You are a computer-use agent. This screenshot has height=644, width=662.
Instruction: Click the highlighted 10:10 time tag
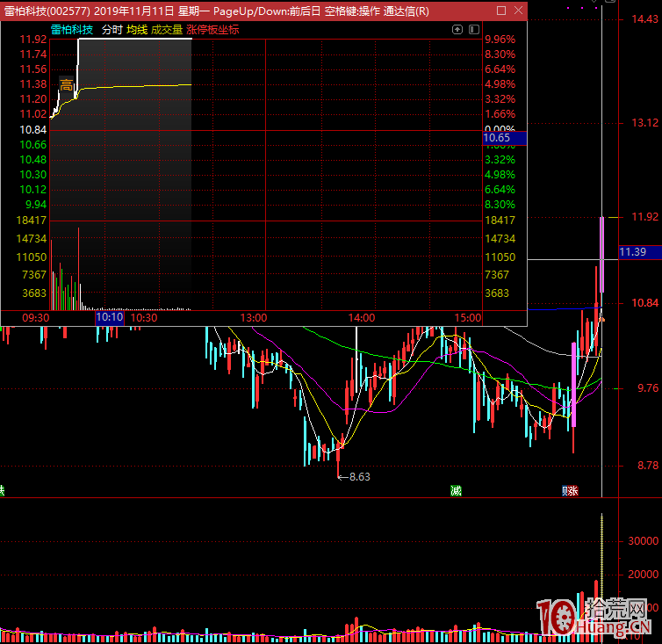point(110,317)
